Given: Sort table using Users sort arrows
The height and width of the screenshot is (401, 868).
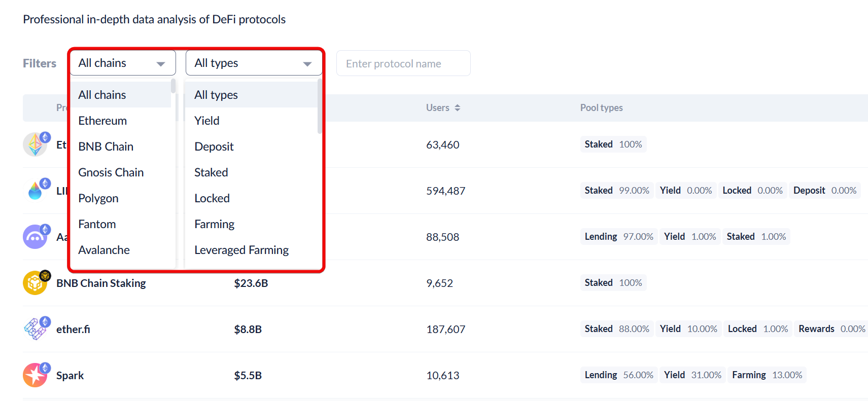Looking at the screenshot, I should click(457, 108).
